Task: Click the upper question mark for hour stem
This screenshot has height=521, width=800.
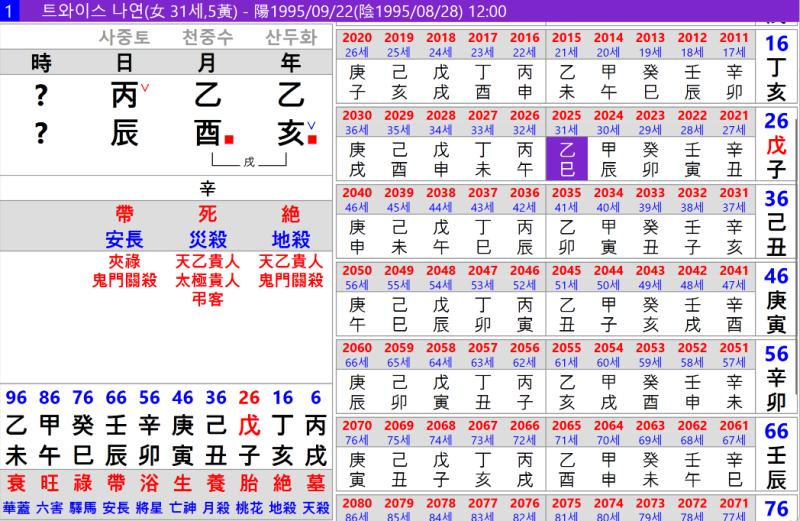Action: click(41, 95)
